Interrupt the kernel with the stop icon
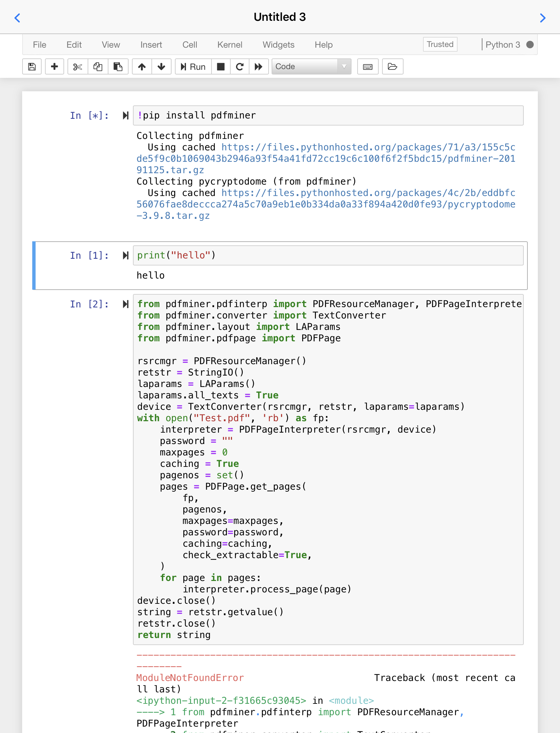The height and width of the screenshot is (733, 560). click(x=221, y=66)
